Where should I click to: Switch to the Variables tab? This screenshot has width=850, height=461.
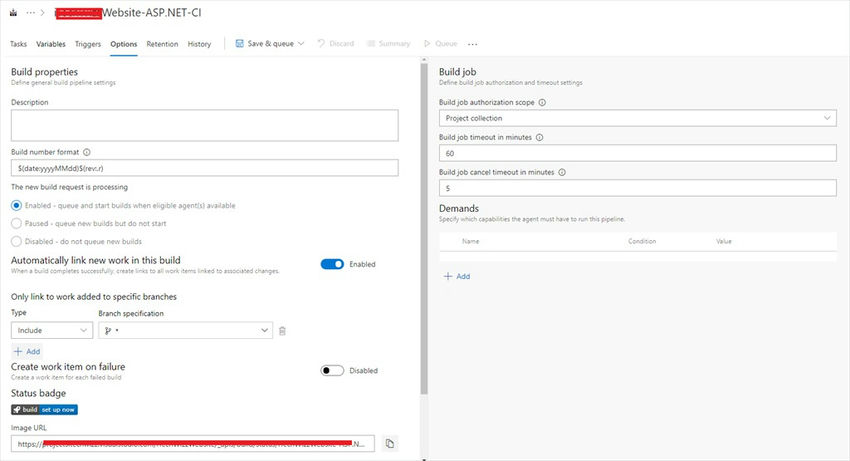pyautogui.click(x=51, y=44)
